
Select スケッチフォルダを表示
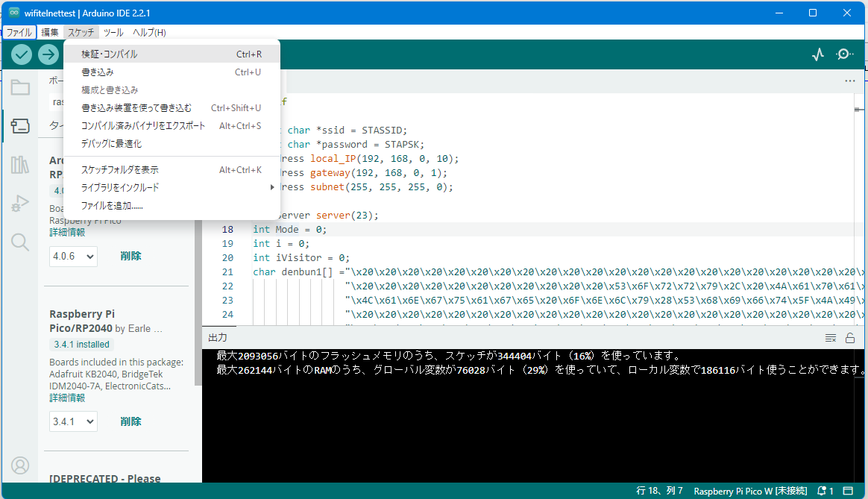pos(172,169)
